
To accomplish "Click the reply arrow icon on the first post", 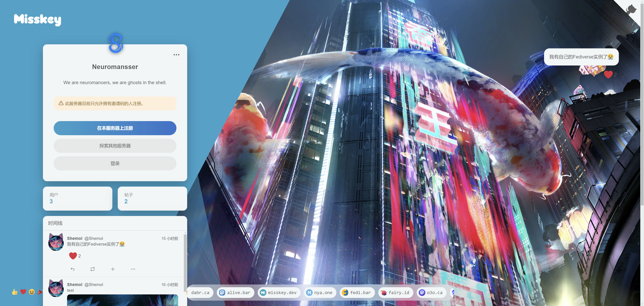I will 72,269.
